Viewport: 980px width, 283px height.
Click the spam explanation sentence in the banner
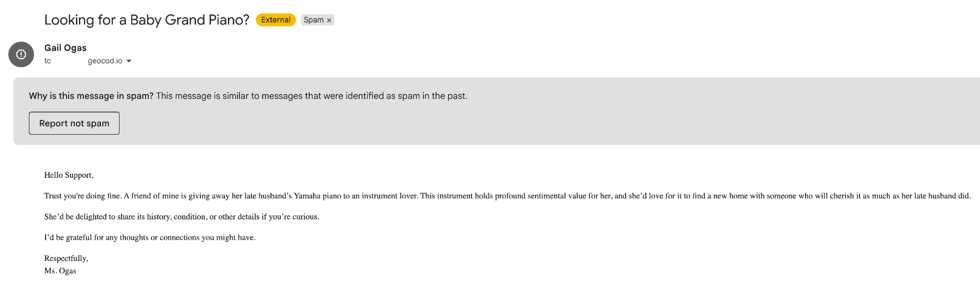pos(312,96)
